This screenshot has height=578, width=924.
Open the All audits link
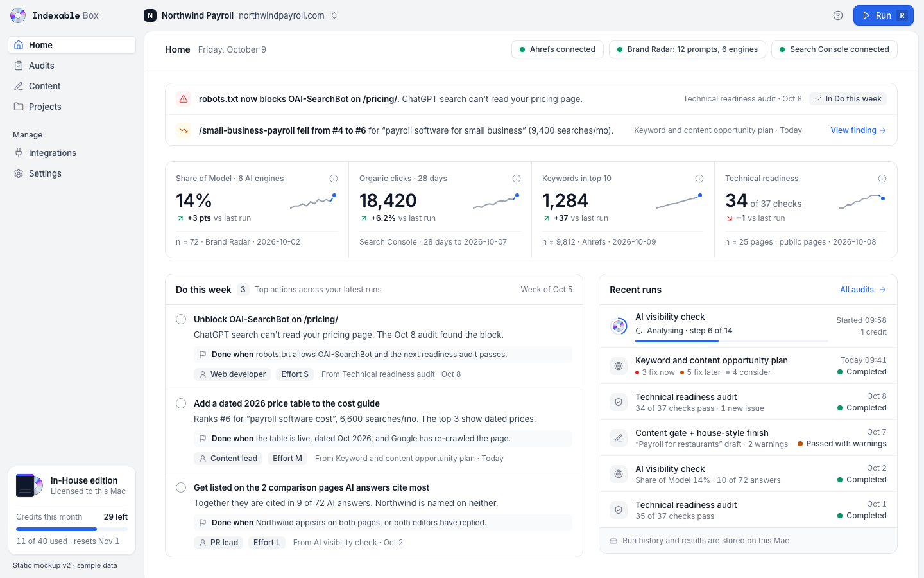click(863, 290)
